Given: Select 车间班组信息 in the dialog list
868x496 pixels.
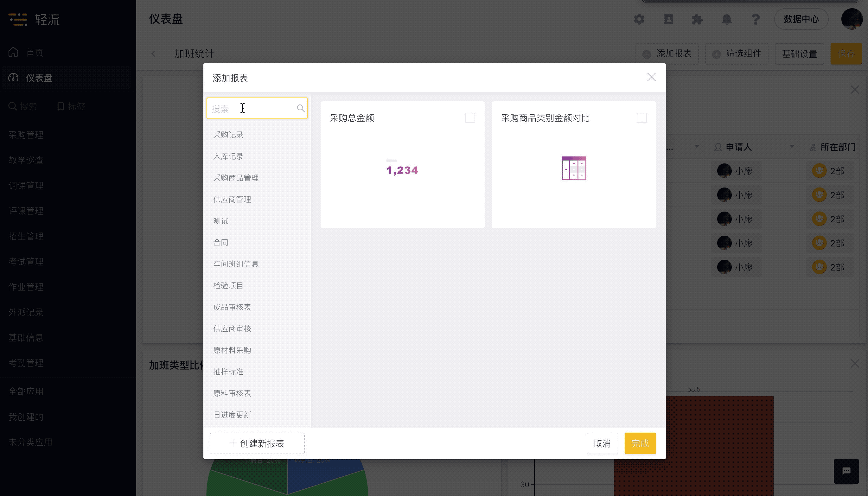Looking at the screenshot, I should 236,264.
